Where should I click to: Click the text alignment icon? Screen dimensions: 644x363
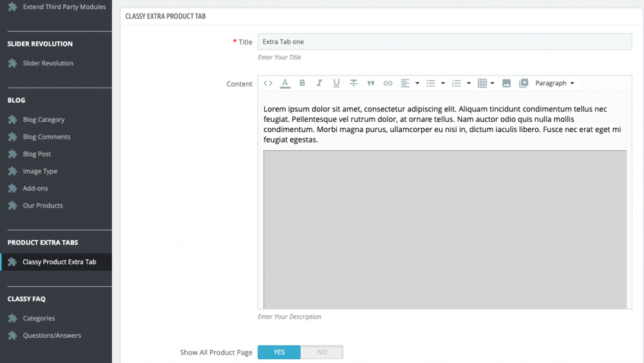405,83
